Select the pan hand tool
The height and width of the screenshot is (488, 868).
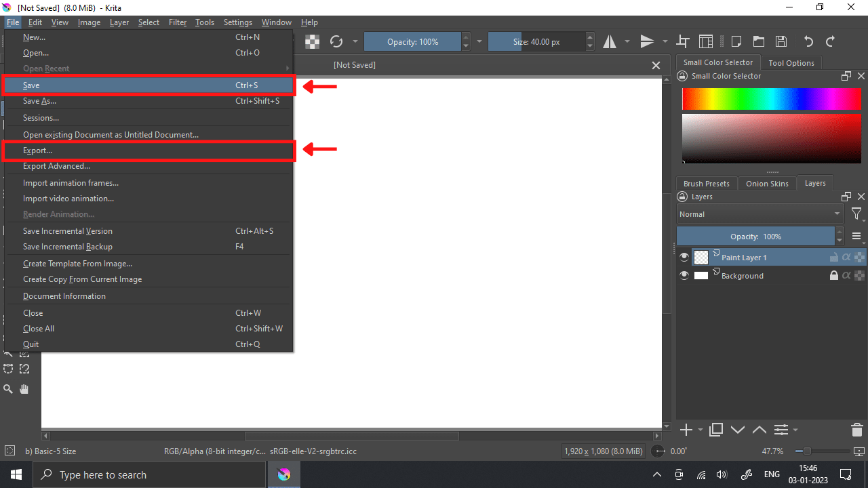click(x=24, y=389)
